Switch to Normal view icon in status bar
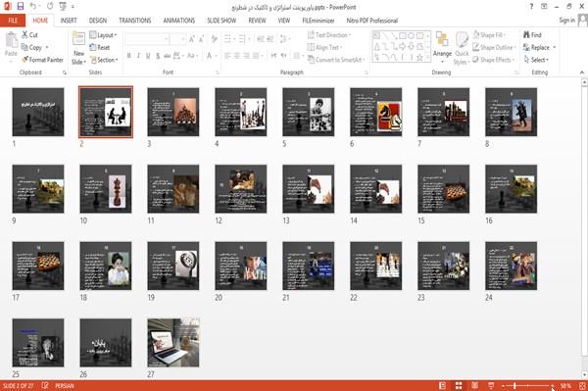This screenshot has height=391, width=588. click(x=443, y=386)
